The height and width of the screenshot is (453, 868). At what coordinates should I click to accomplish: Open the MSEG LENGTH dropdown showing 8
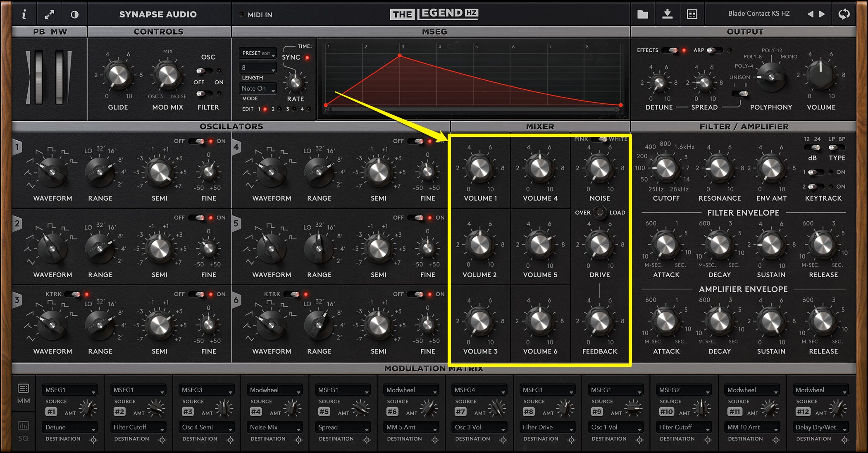[258, 67]
